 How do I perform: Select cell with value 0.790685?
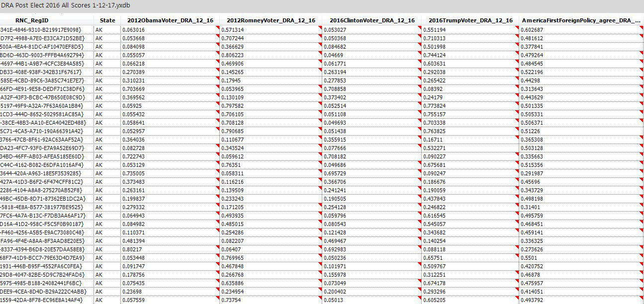point(271,131)
